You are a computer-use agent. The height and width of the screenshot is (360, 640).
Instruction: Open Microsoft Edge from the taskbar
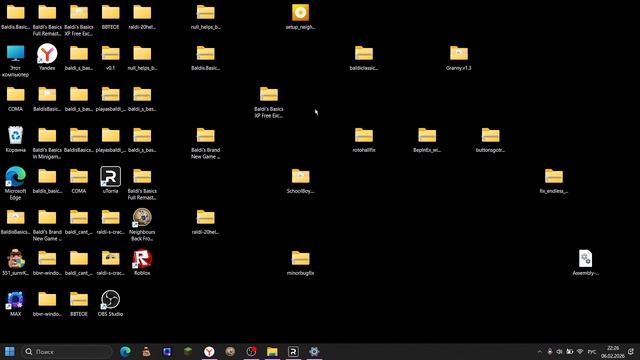(125, 351)
